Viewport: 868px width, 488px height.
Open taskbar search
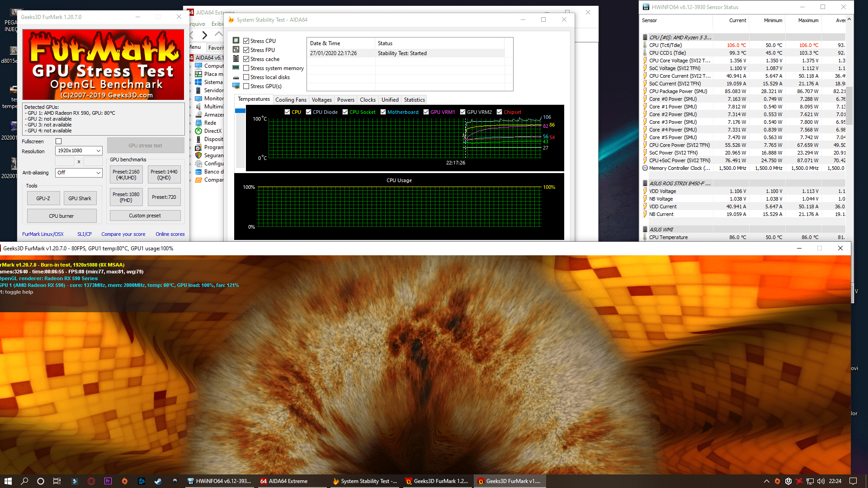[24, 481]
